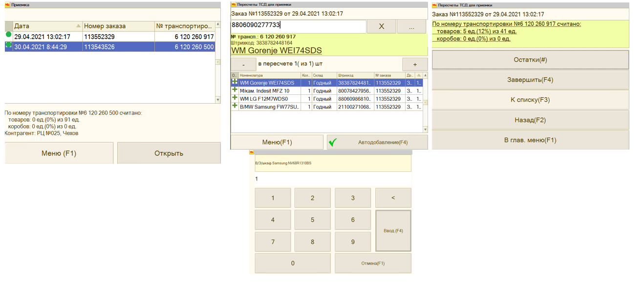Select row dated 29.04.2021 13:02:17

coord(110,37)
